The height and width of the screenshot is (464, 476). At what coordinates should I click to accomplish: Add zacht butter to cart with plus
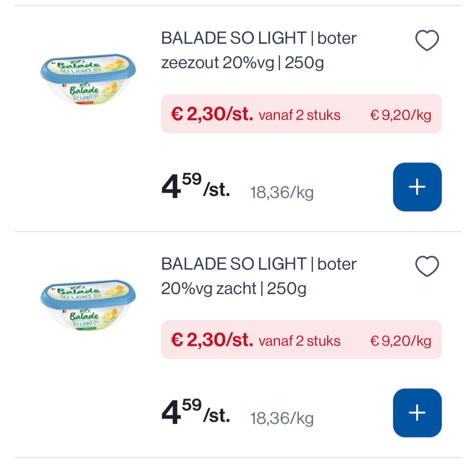[x=417, y=413]
